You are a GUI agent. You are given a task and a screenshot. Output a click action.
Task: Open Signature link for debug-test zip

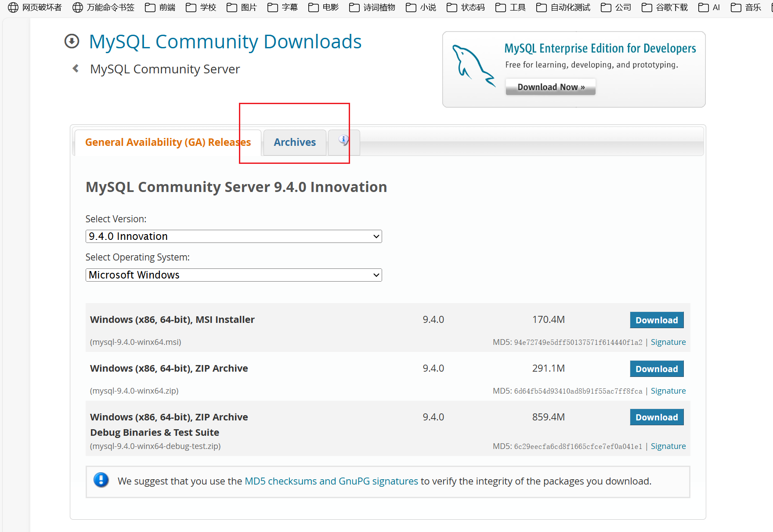(668, 446)
